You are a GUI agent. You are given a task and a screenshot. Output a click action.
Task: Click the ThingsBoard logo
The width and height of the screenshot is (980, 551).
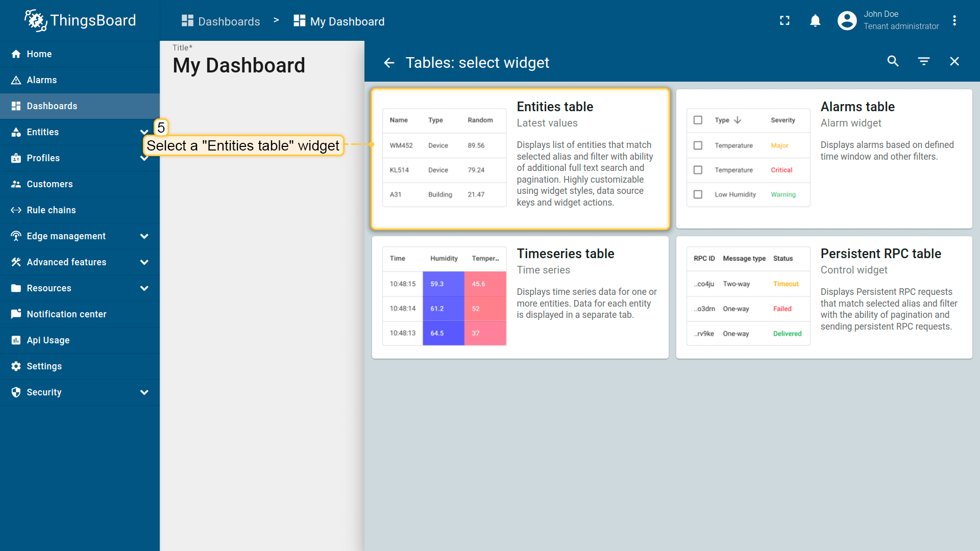(x=80, y=20)
